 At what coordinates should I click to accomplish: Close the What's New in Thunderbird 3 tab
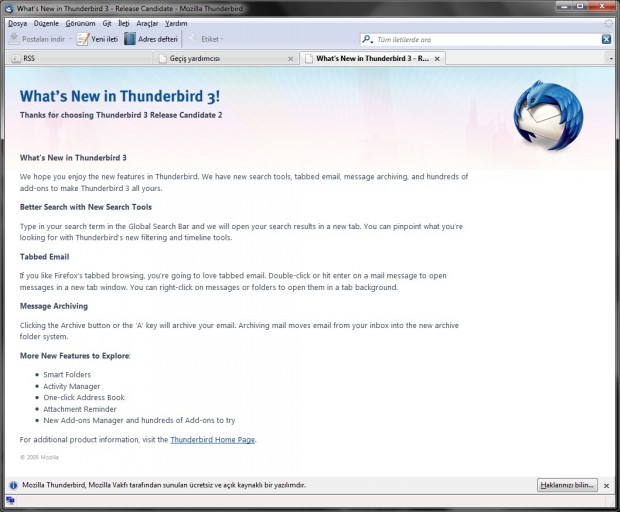(437, 59)
